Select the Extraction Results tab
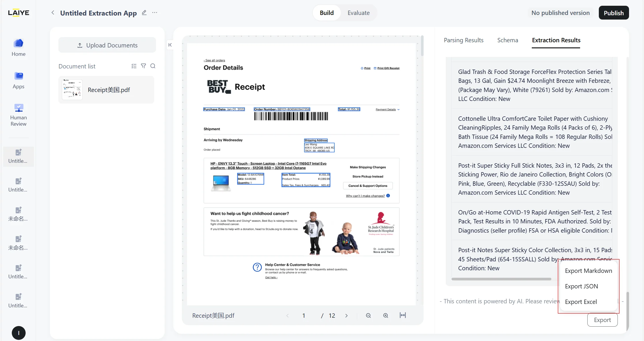The height and width of the screenshot is (341, 644). coord(556,40)
